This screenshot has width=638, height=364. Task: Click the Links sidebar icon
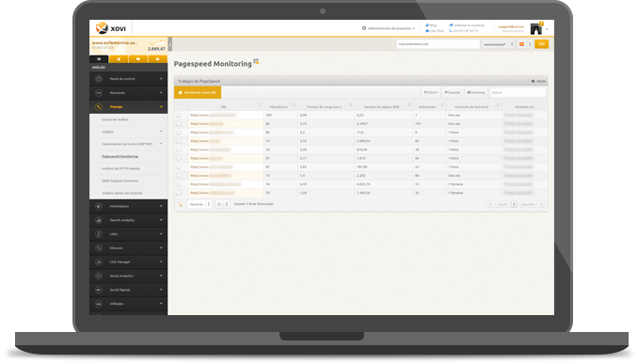point(99,234)
